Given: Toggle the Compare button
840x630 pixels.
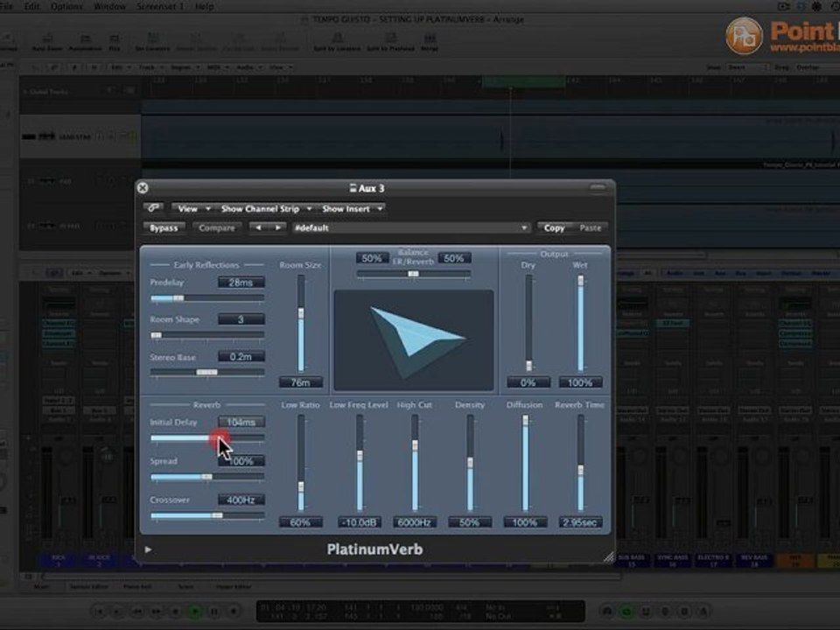Looking at the screenshot, I should tap(216, 227).
